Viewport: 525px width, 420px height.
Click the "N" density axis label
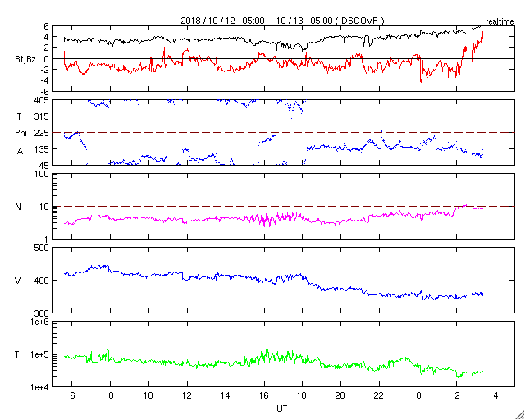(18, 207)
